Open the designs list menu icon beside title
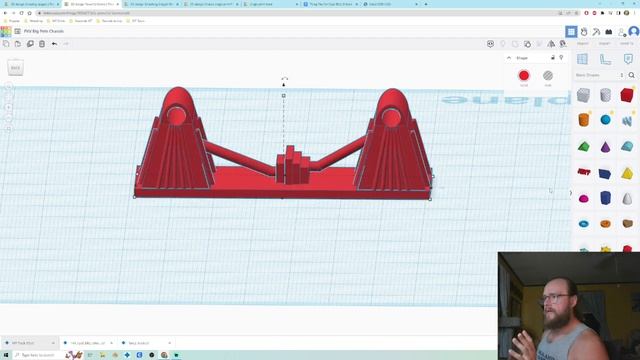The width and height of the screenshot is (640, 360). pos(18,31)
